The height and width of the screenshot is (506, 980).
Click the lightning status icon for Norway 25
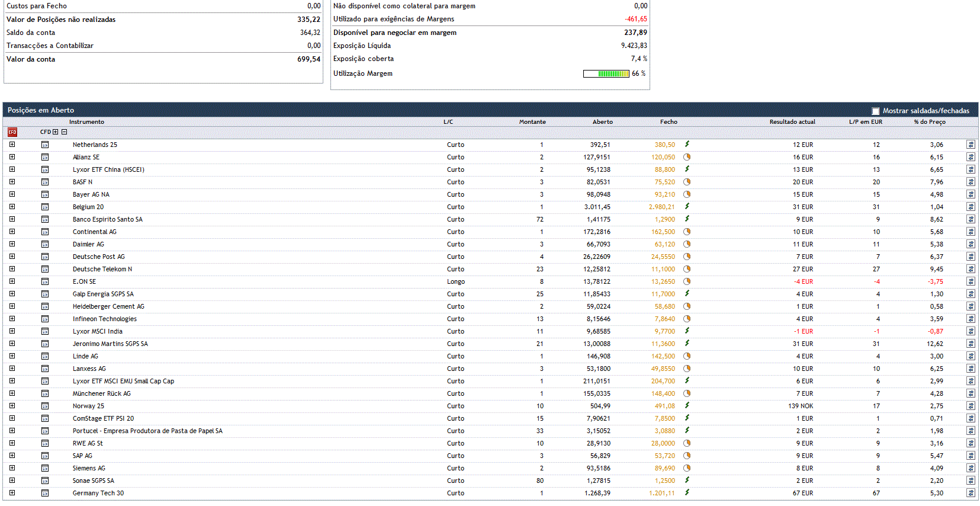point(687,406)
